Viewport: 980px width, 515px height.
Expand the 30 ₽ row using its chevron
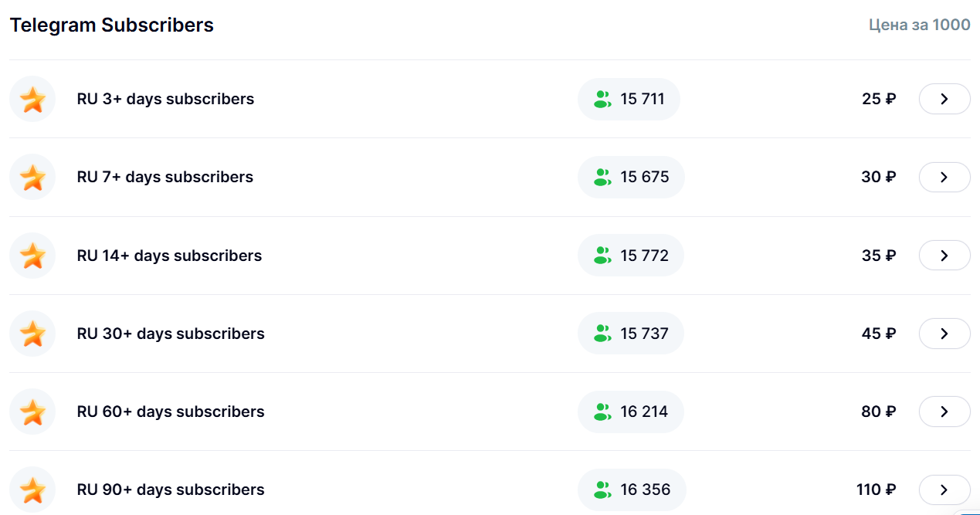(944, 177)
